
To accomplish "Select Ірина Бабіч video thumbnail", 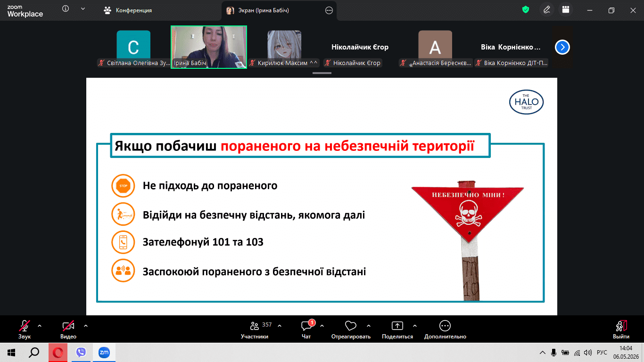I will [209, 47].
